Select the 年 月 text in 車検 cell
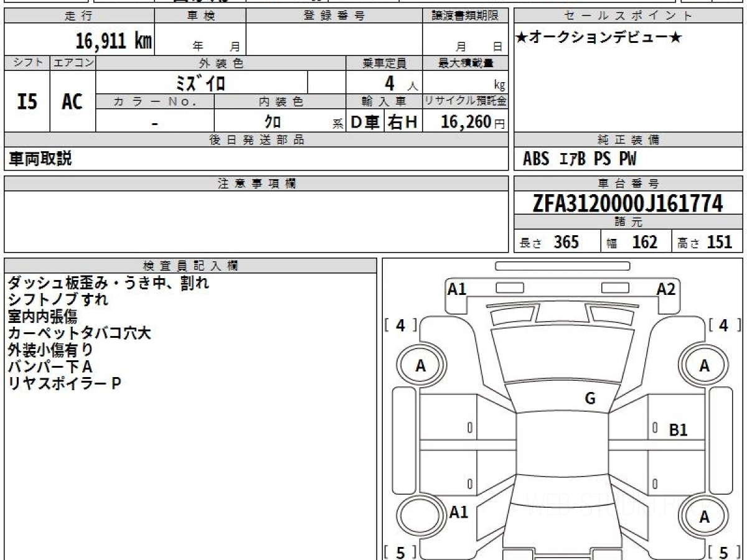Screen dimensions: 747x560 (x=217, y=46)
